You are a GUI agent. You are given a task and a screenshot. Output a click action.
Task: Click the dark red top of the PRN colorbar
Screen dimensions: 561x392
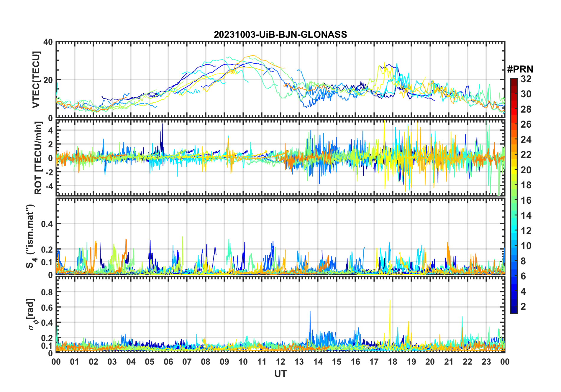[514, 80]
